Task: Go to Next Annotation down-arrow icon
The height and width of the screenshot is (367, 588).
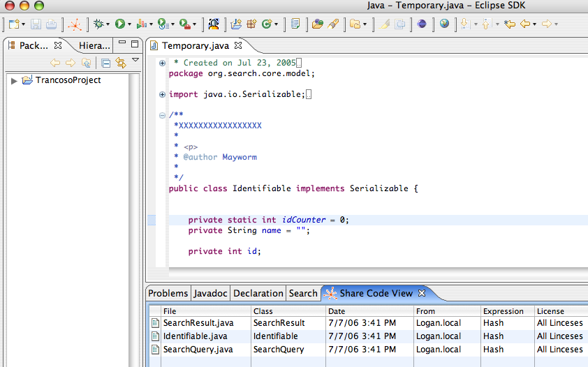Action: click(x=465, y=24)
